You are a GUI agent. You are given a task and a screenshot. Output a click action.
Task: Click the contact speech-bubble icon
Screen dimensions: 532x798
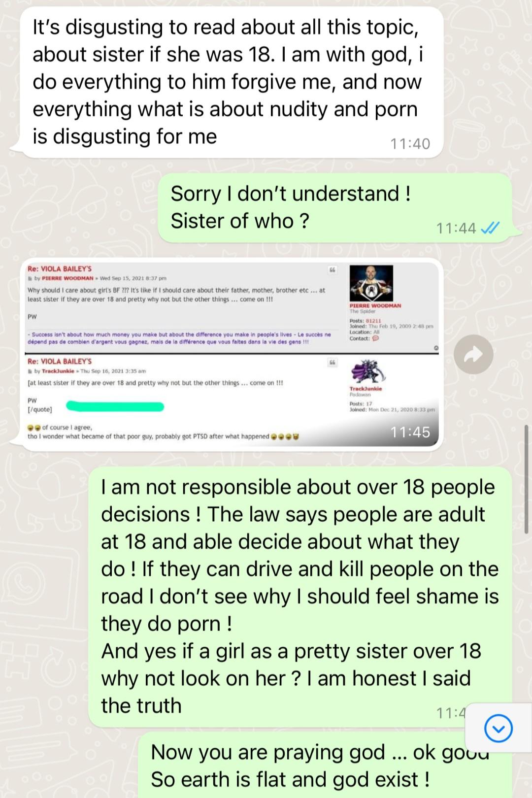click(x=376, y=338)
